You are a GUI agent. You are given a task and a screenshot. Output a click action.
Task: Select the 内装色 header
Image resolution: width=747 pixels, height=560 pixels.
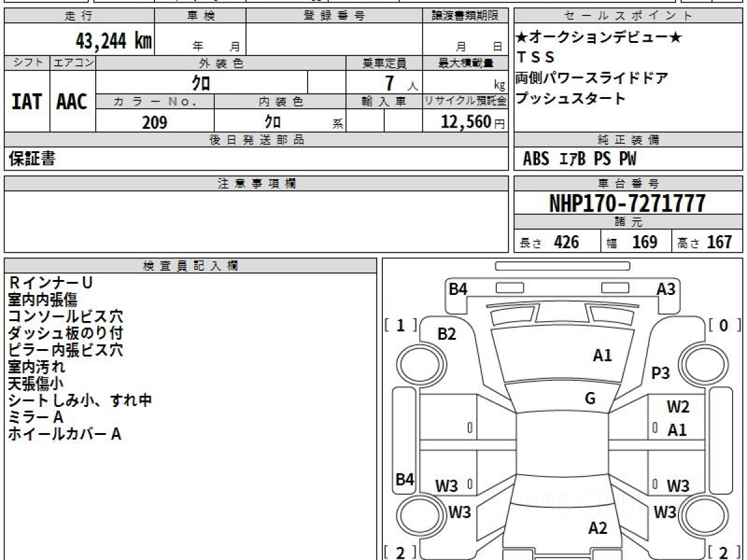[x=280, y=101]
